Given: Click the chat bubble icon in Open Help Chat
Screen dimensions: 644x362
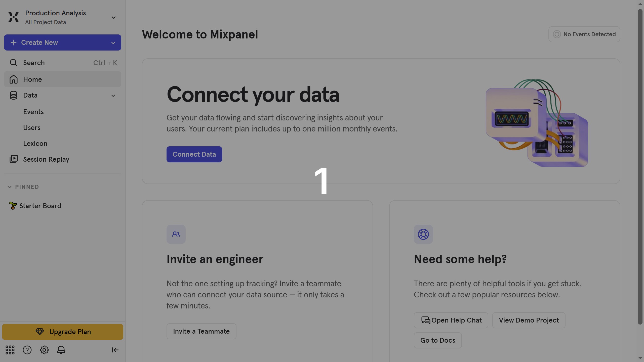Looking at the screenshot, I should tap(426, 320).
